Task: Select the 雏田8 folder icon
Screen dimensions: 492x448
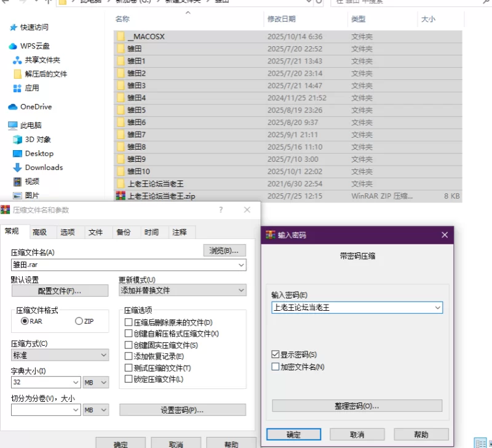Action: pyautogui.click(x=121, y=146)
